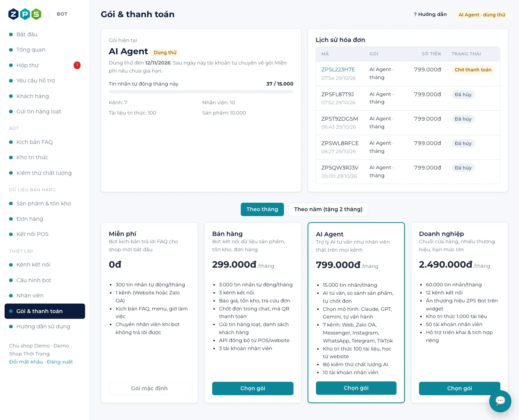
Task: Switch to Theo tháng billing
Action: [262, 209]
